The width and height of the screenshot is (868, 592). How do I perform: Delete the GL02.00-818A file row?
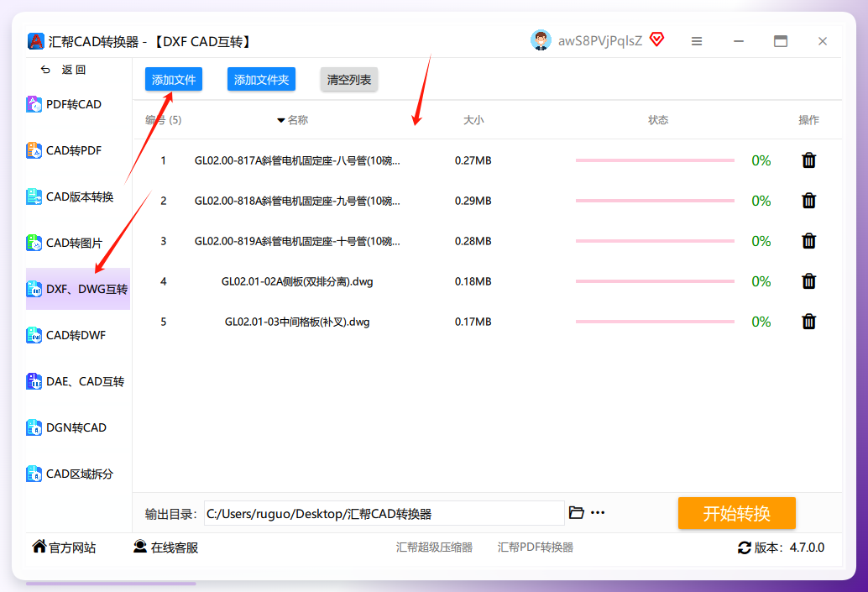[808, 201]
